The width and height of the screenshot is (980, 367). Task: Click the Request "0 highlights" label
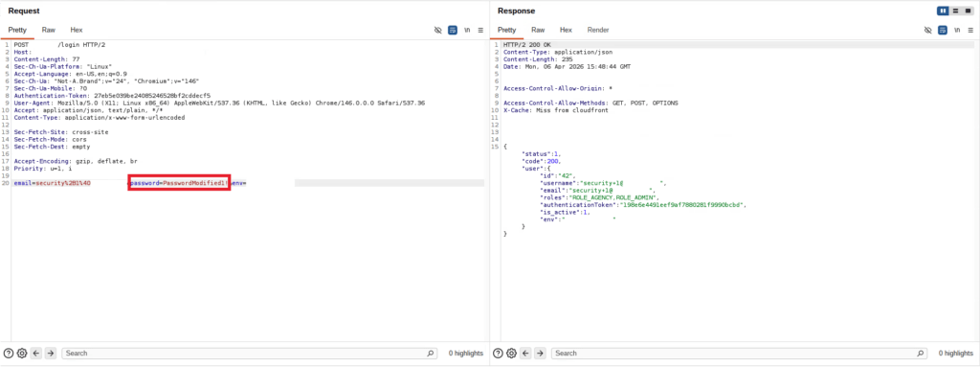pyautogui.click(x=466, y=354)
